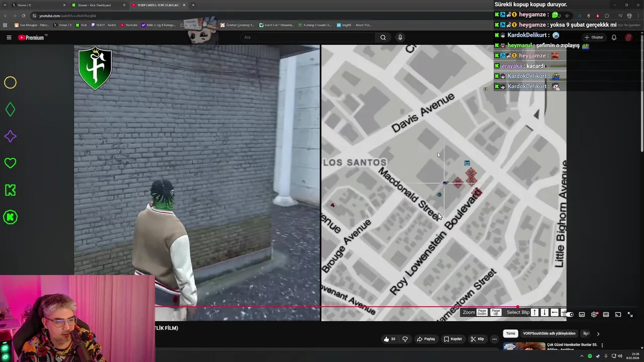Toggle YouTube autoplay switch
644x362 pixels.
(570, 315)
